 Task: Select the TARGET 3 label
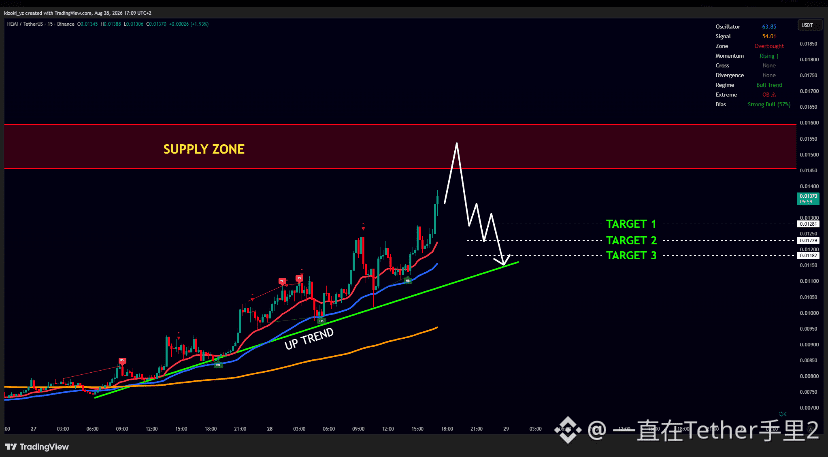(631, 256)
